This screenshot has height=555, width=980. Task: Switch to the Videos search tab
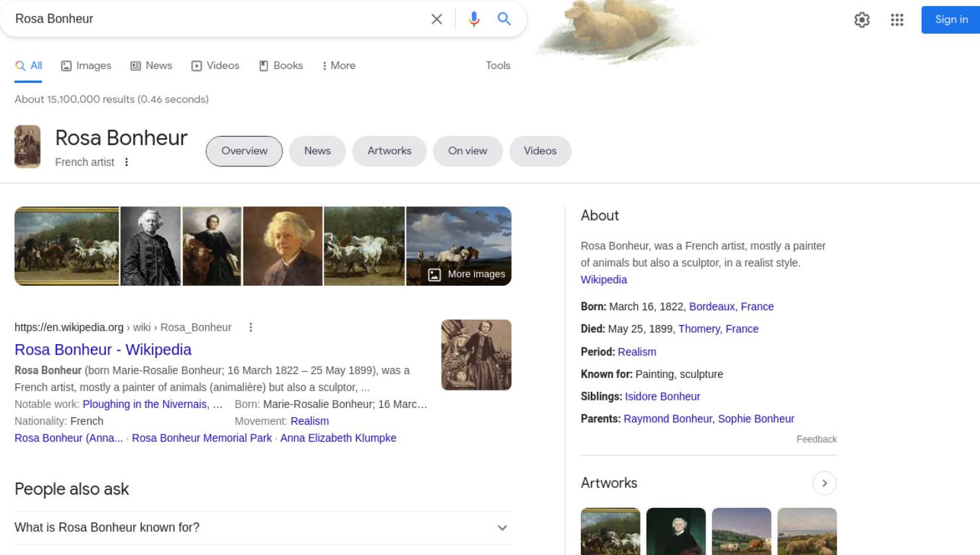click(215, 66)
